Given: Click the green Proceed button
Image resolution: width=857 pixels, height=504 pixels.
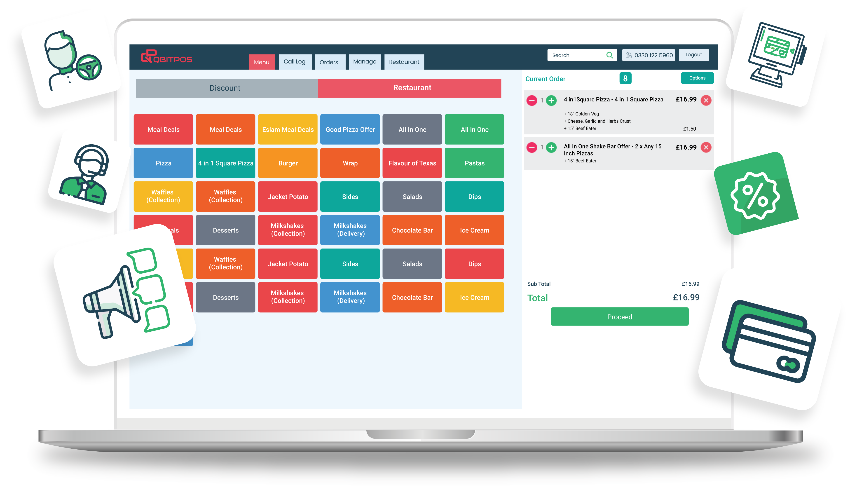Looking at the screenshot, I should pos(620,317).
